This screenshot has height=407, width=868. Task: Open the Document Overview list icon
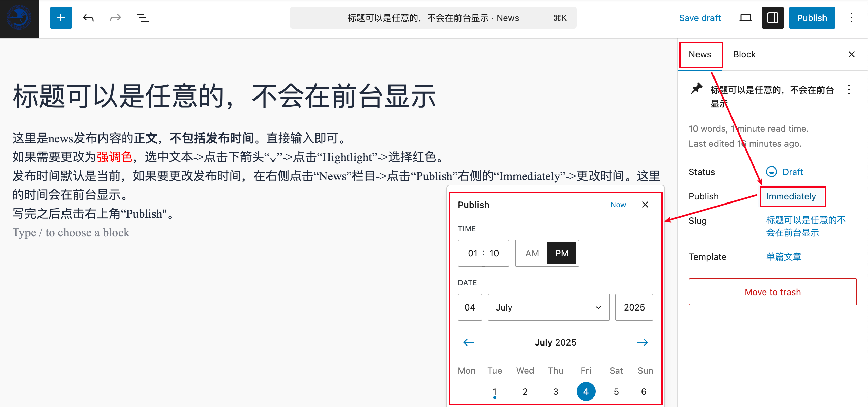tap(142, 18)
